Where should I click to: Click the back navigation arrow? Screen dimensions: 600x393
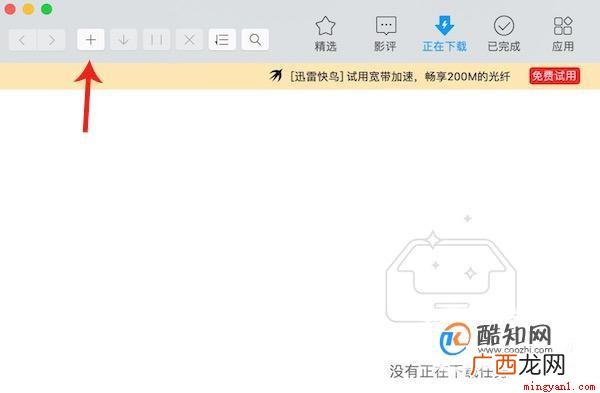(23, 40)
